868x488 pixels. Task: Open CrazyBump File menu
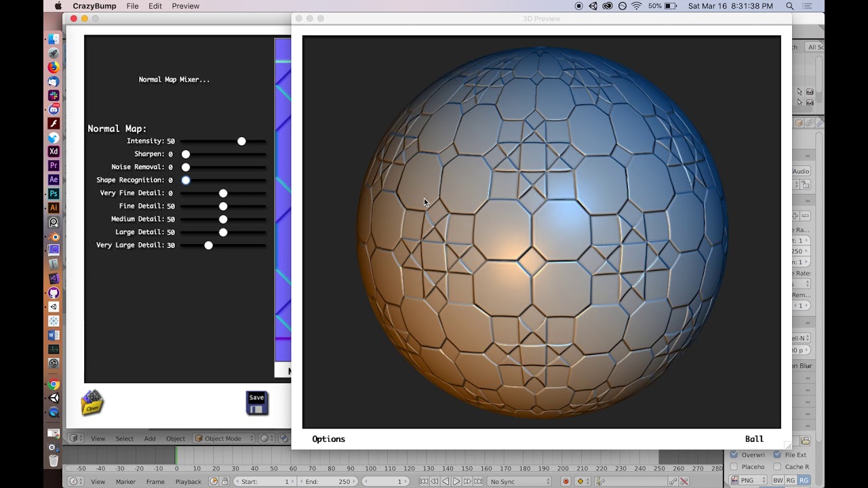tap(132, 6)
